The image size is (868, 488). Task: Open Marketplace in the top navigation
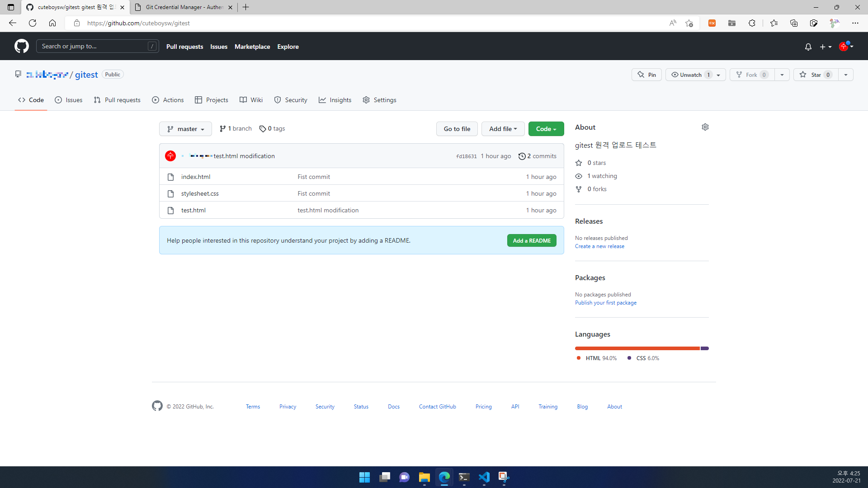pos(252,47)
